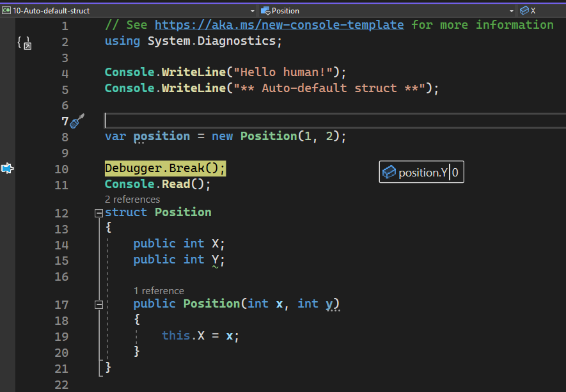
Task: Click the curly braces indicator icon beside line 2
Action: [x=24, y=43]
